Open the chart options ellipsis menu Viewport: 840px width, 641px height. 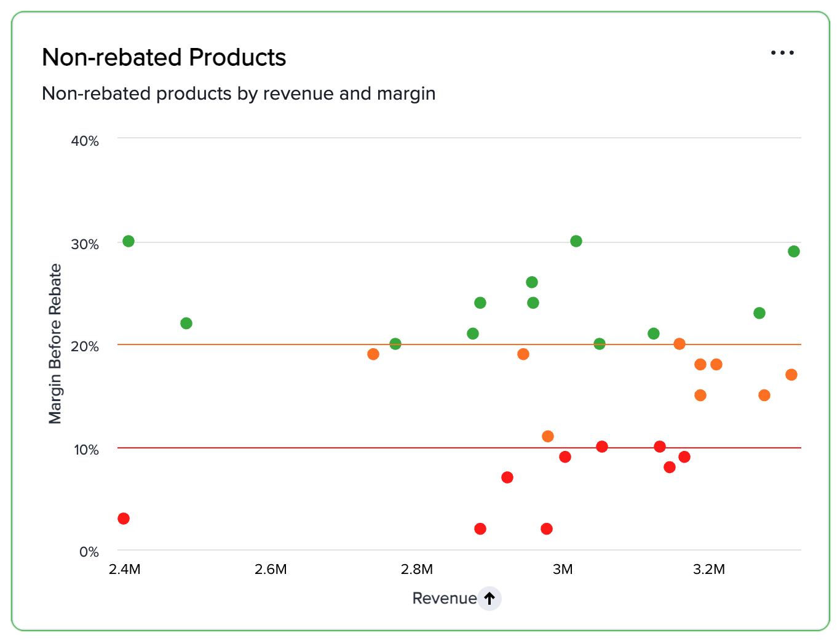782,53
